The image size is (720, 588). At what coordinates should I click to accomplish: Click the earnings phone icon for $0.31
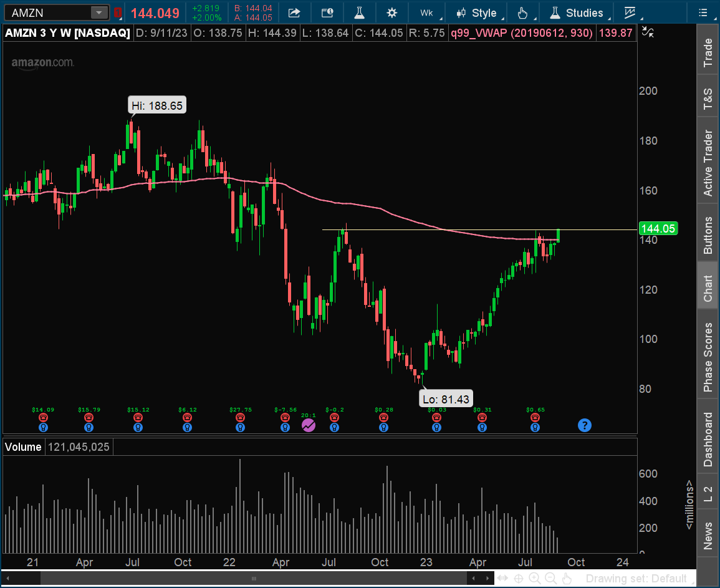pos(482,418)
